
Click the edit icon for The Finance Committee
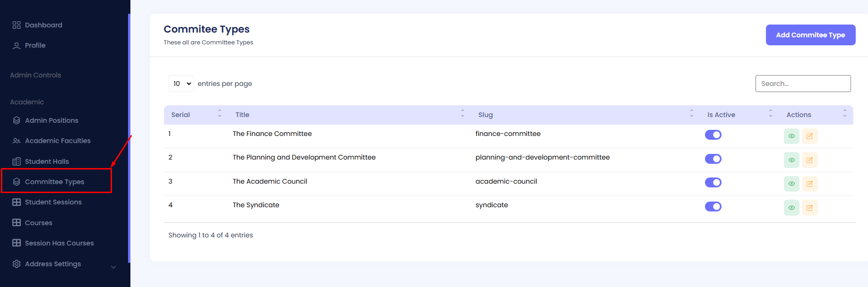[x=809, y=136]
